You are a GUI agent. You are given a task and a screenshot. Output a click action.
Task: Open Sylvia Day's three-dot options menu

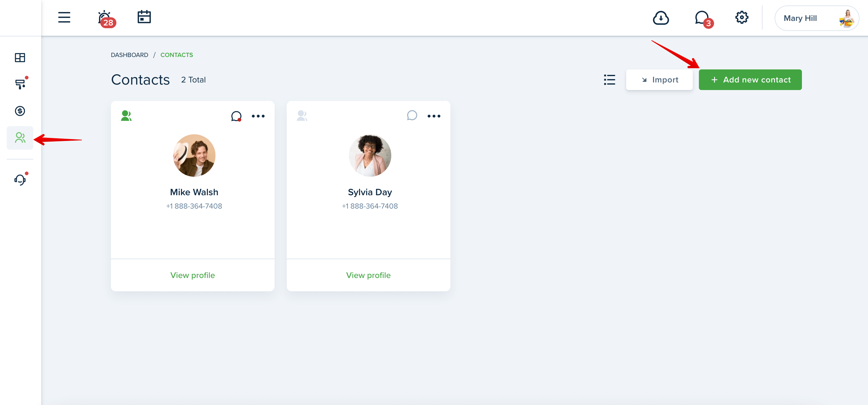pos(434,116)
